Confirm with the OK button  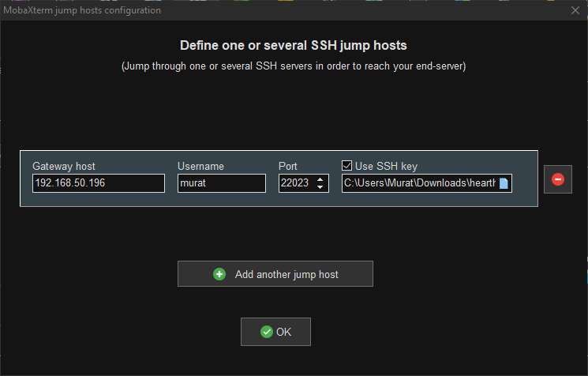tap(275, 332)
